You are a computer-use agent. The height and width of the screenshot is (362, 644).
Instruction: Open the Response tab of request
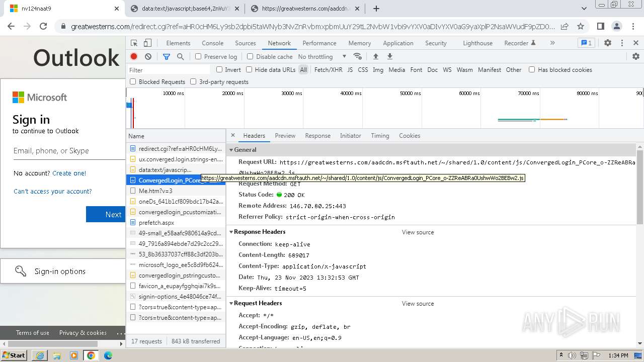point(318,136)
